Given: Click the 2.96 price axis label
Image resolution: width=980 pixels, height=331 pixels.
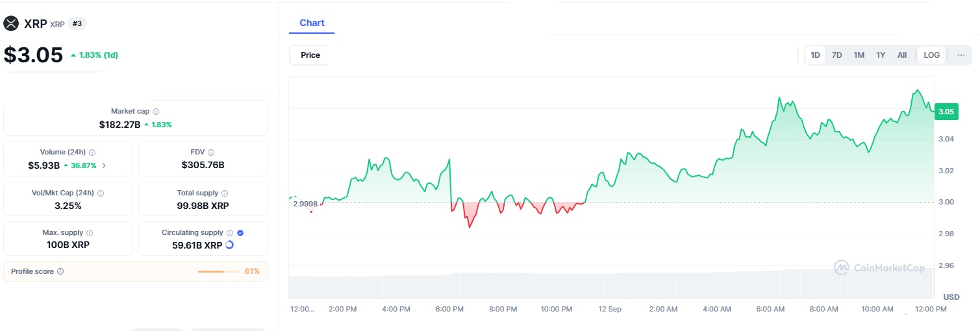Looking at the screenshot, I should 946,266.
